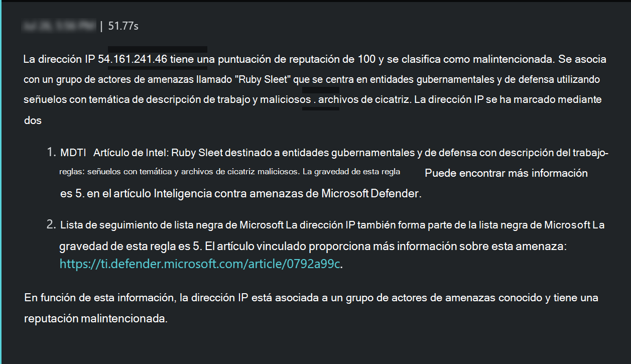631x364 pixels.
Task: Click the IP address 54.161.241.46
Action: [133, 59]
